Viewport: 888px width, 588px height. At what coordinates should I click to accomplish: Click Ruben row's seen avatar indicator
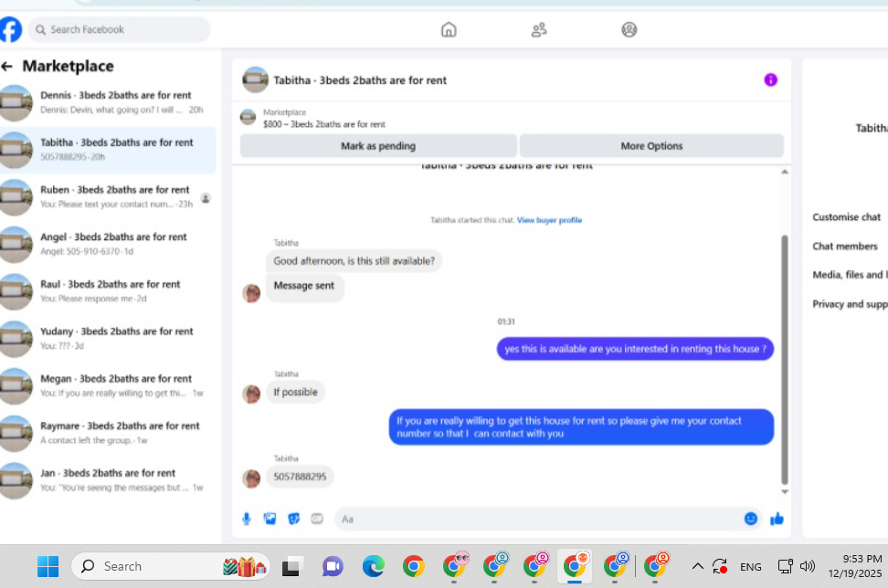(206, 198)
